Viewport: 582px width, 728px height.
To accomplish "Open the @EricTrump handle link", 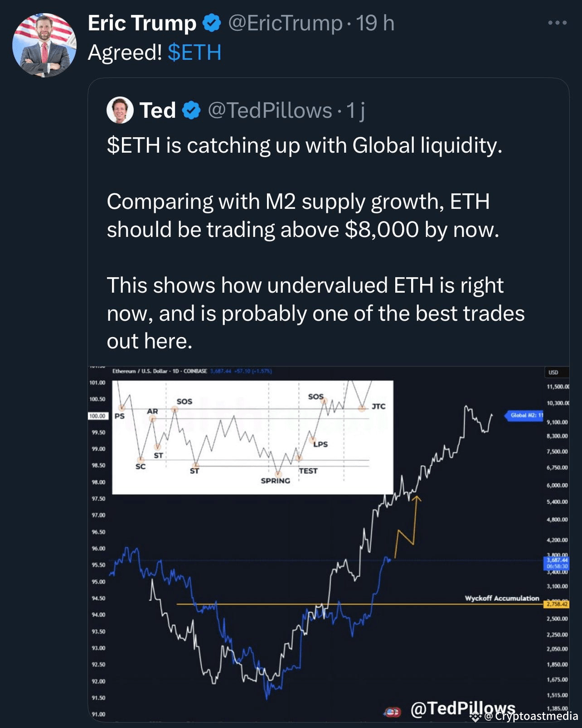I will coord(285,23).
